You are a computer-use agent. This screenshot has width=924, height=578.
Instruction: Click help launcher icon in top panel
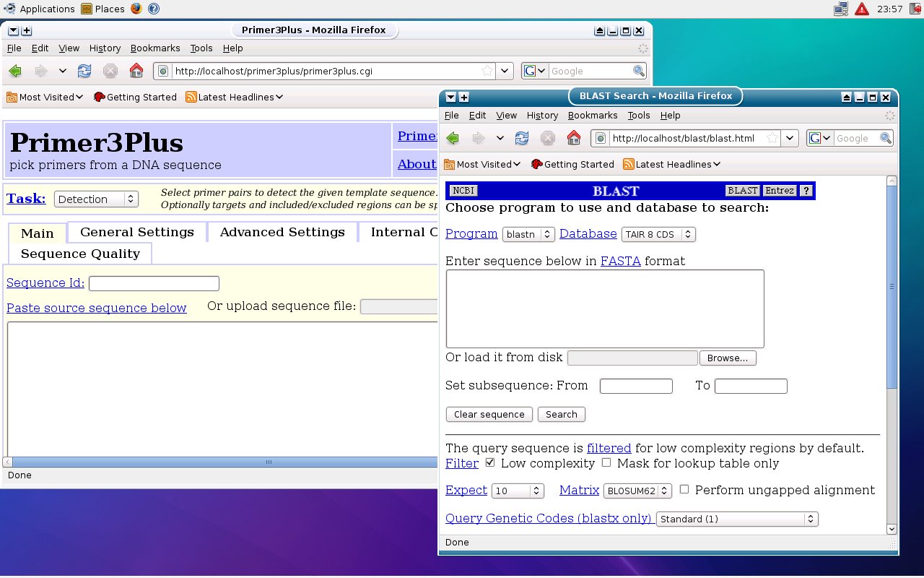[153, 9]
